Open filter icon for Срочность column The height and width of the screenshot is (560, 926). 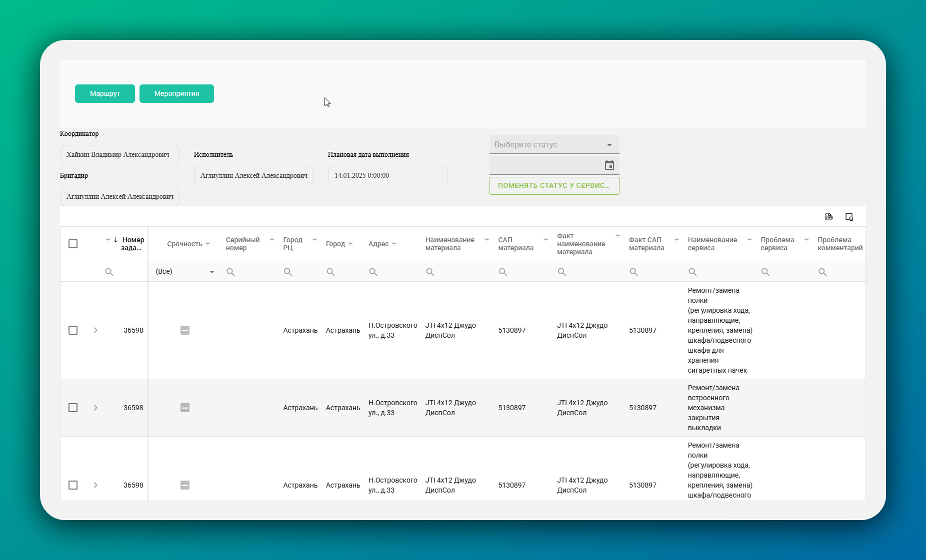(208, 244)
